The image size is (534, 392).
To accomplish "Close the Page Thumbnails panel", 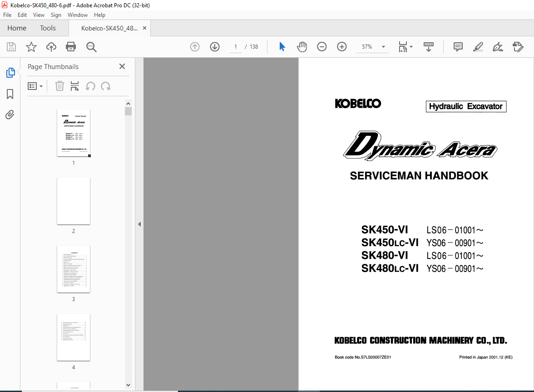I will tap(122, 66).
